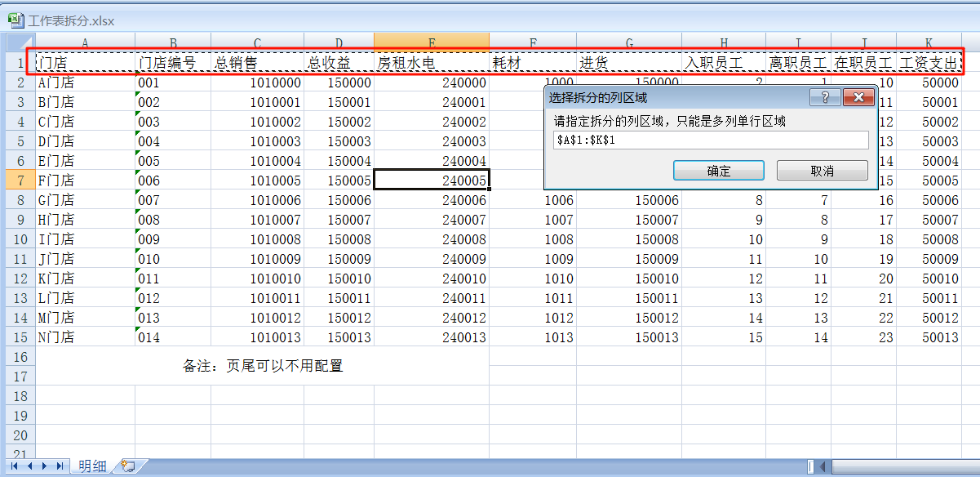Viewport: 980px width, 477px height.
Task: Click the horizontal scrollbar thumb
Action: click(906, 466)
